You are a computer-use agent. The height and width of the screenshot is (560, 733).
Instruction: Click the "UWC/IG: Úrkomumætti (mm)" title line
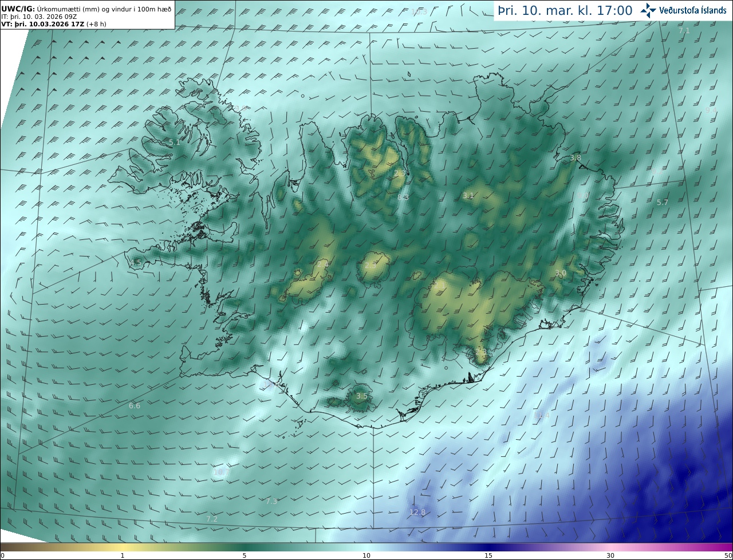point(86,9)
